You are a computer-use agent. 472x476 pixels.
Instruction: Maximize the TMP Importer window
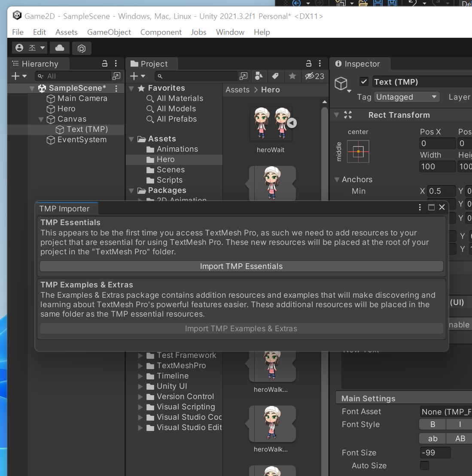coord(431,207)
